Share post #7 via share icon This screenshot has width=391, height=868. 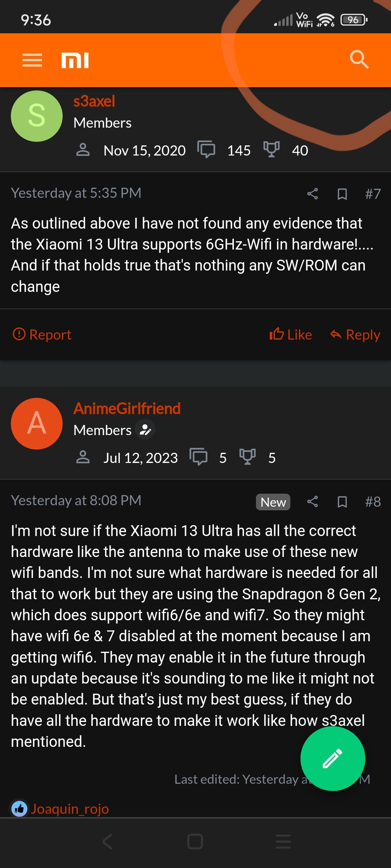312,194
